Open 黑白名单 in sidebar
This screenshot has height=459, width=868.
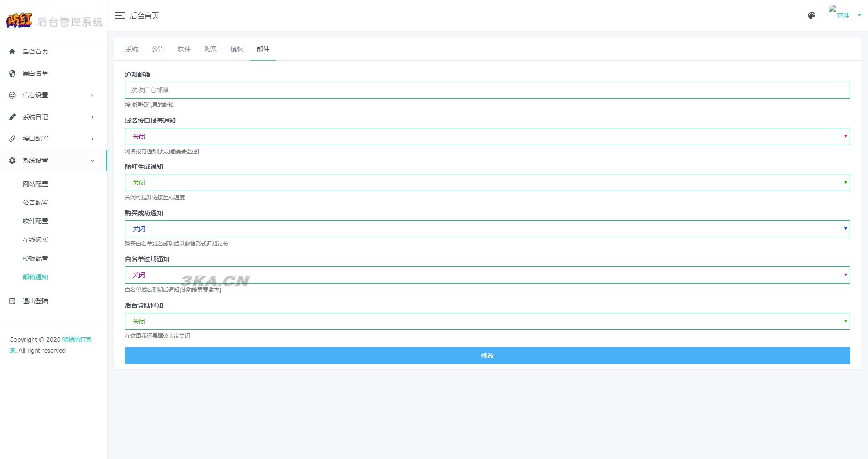(x=35, y=73)
